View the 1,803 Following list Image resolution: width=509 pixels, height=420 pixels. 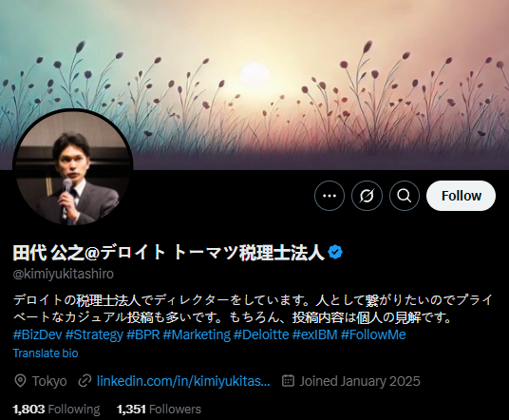(56, 410)
